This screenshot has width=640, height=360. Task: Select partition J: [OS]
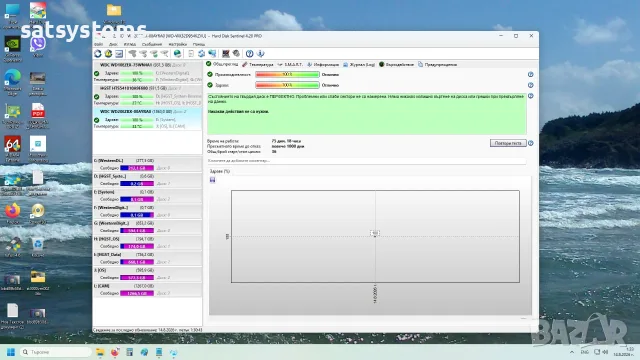click(x=147, y=273)
